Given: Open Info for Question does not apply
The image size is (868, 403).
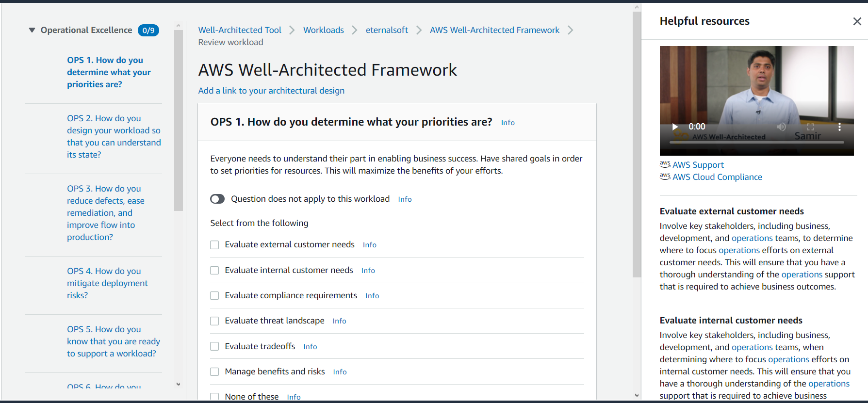Looking at the screenshot, I should (x=405, y=199).
